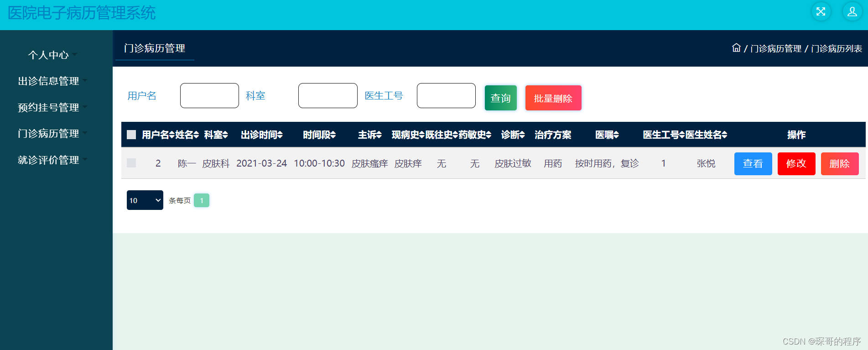This screenshot has width=868, height=350.
Task: Click the 10:00-10:30 time slot cell
Action: click(x=319, y=163)
